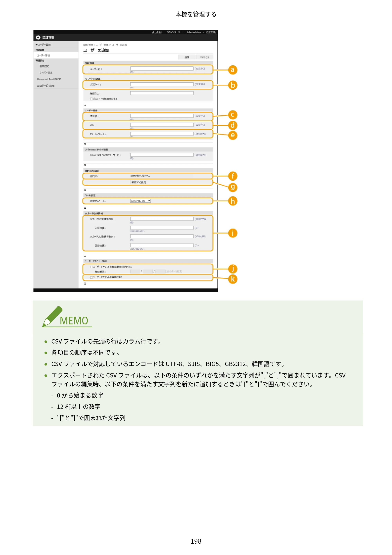Screen dimensions: 392x555
Task: Click top-of-page icon below password section
Action: 85,105
